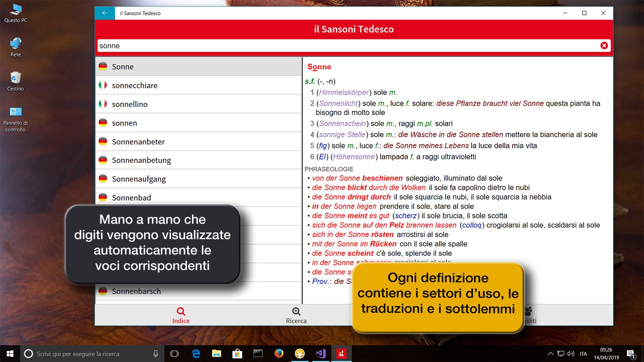Open File Explorer from the taskbar
The width and height of the screenshot is (644, 362).
tap(217, 354)
